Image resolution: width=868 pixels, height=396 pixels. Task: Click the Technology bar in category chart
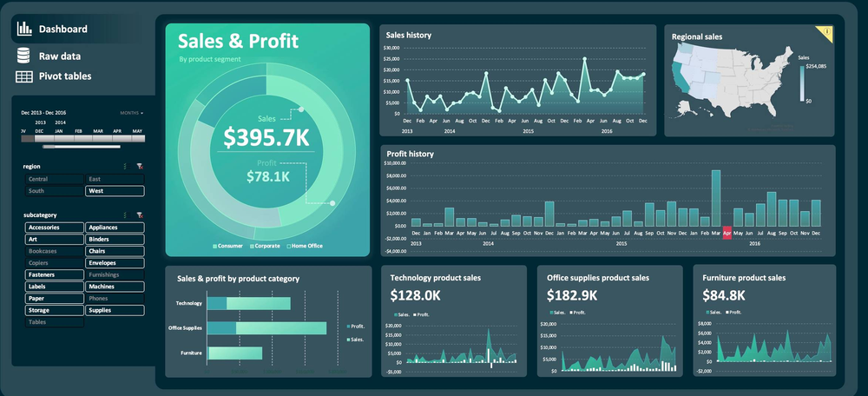tap(249, 303)
